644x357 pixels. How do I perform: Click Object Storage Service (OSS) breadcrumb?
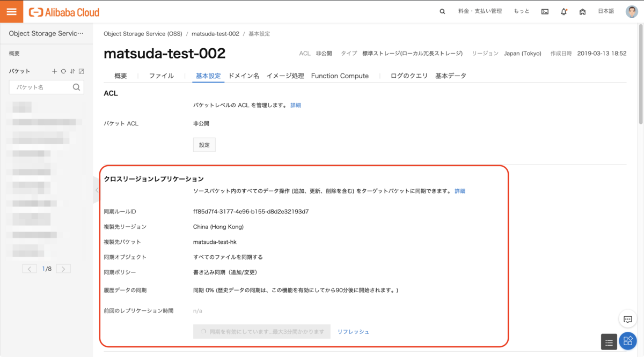coord(143,34)
